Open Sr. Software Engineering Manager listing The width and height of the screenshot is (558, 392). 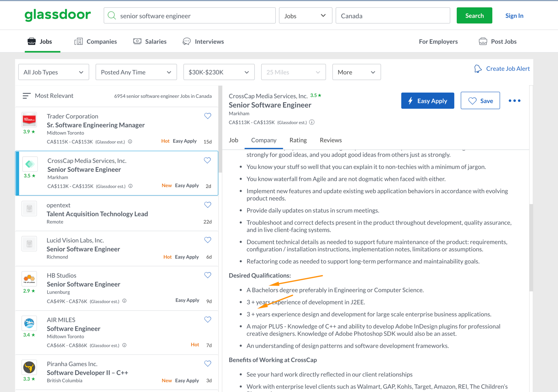(x=96, y=125)
